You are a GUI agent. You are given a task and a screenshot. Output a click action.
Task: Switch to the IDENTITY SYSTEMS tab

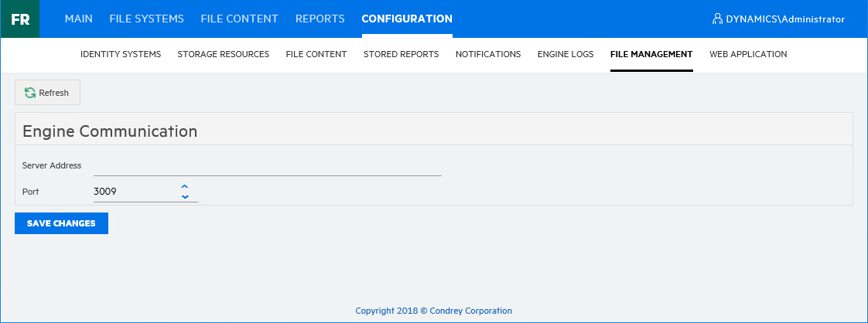[121, 55]
